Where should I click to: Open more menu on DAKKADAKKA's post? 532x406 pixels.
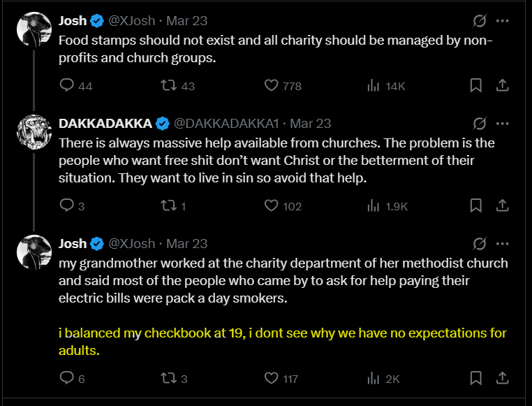(x=502, y=124)
